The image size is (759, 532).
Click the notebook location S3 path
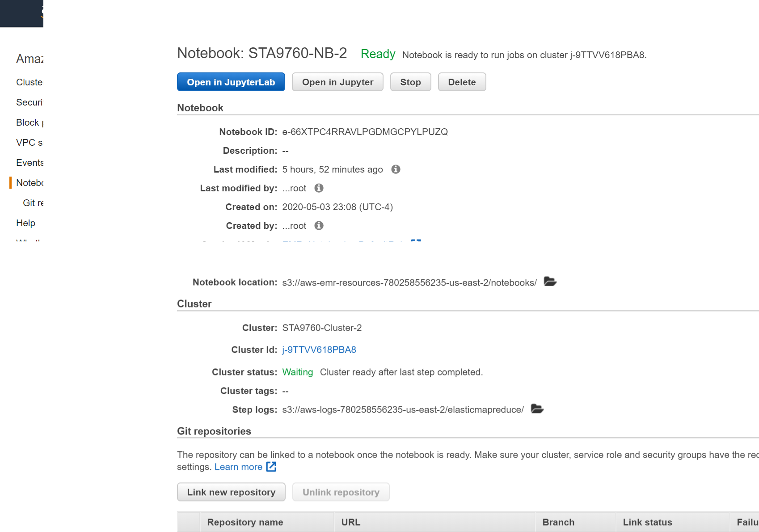[x=409, y=283]
